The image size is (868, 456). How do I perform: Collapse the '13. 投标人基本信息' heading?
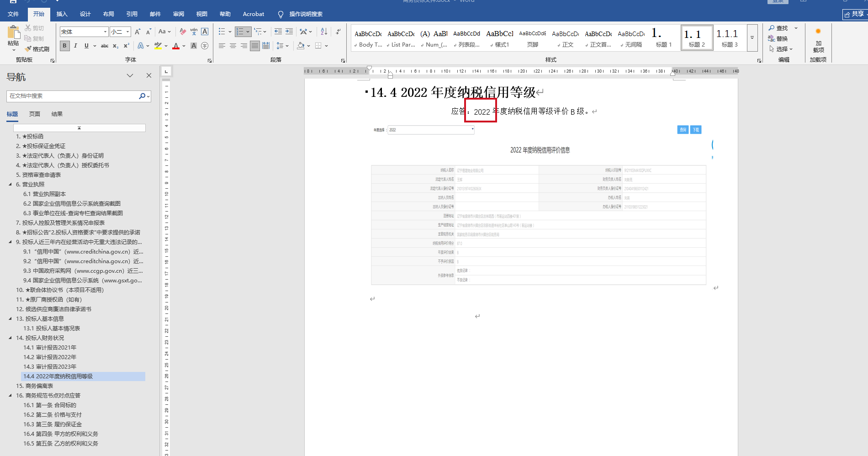(x=10, y=319)
